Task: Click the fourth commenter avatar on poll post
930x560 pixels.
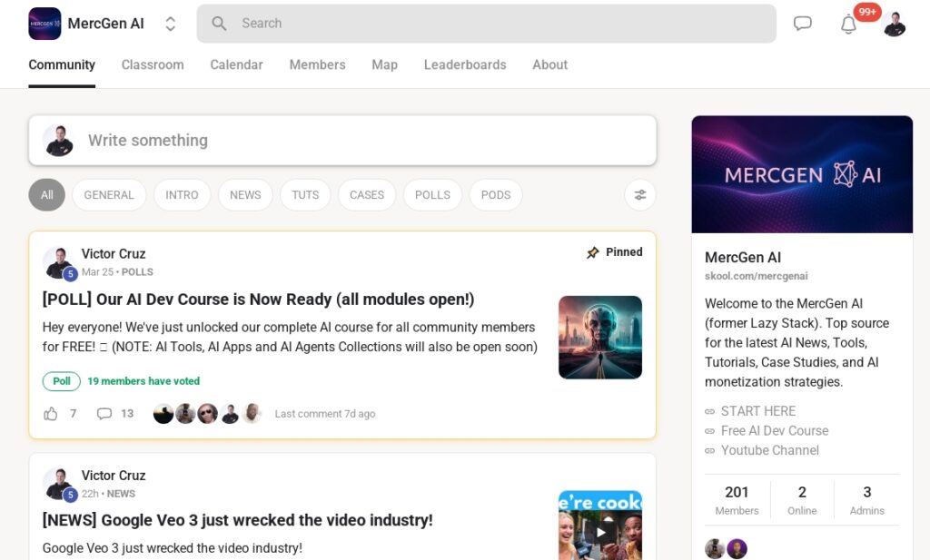Action: 230,414
